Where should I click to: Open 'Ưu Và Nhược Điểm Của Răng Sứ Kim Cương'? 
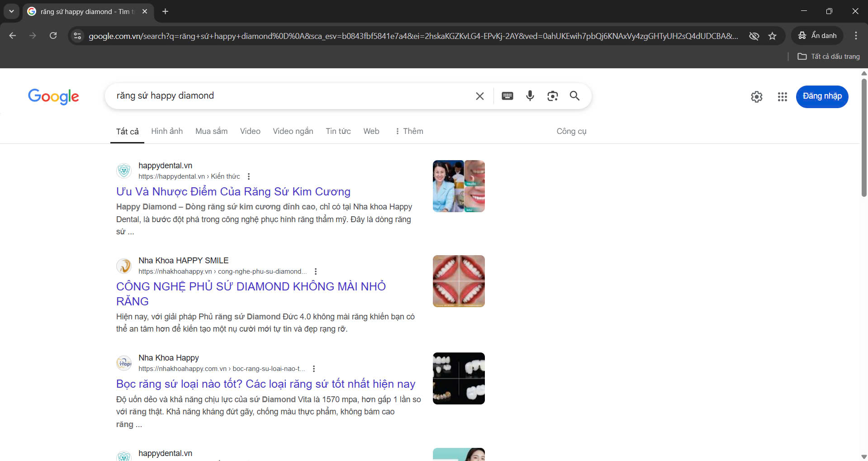pos(233,192)
